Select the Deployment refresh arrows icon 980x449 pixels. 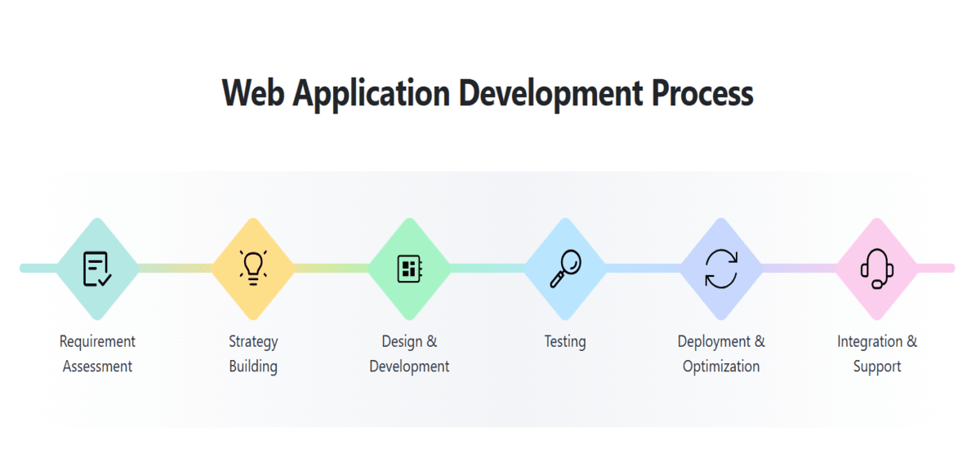(721, 269)
